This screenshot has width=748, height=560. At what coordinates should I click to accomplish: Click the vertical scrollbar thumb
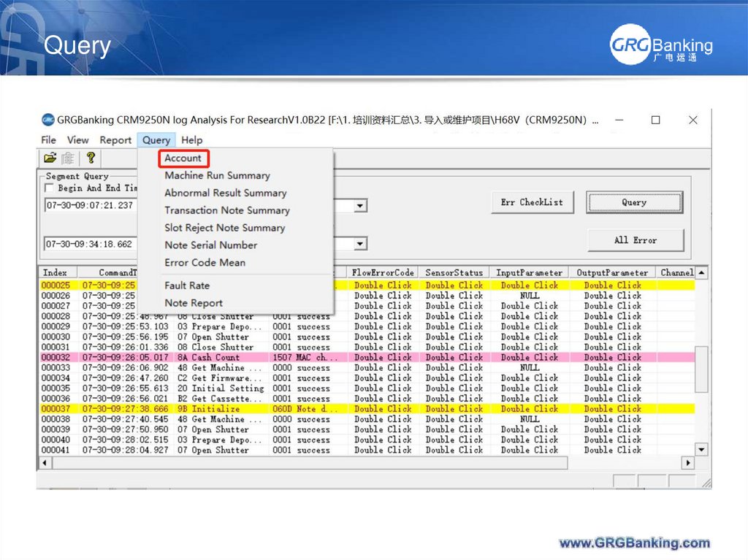point(701,369)
